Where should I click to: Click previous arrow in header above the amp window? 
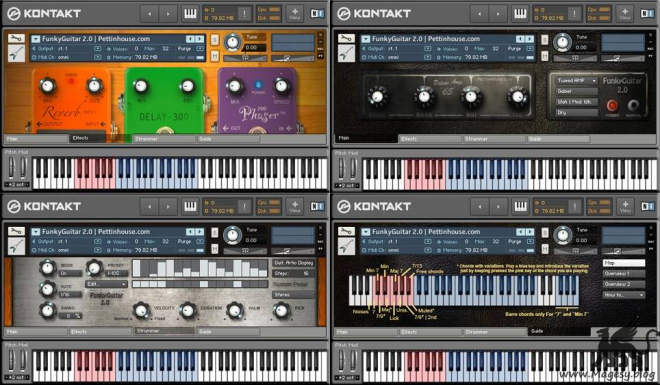click(x=479, y=14)
